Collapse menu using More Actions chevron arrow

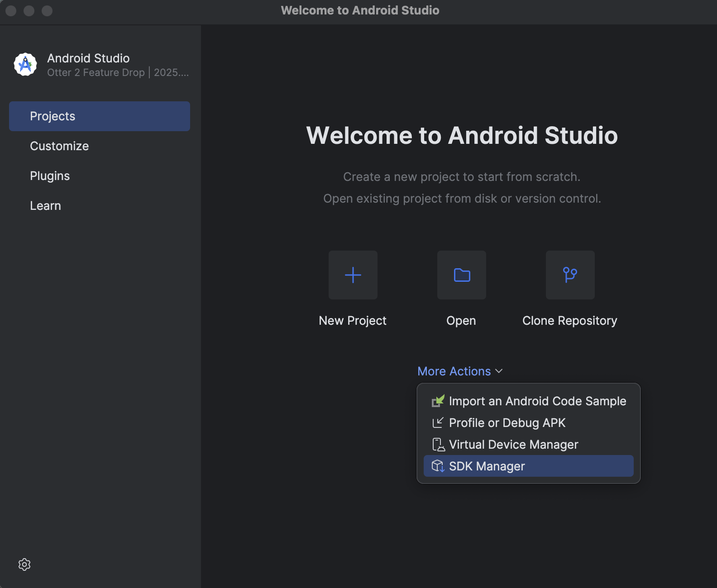point(499,371)
